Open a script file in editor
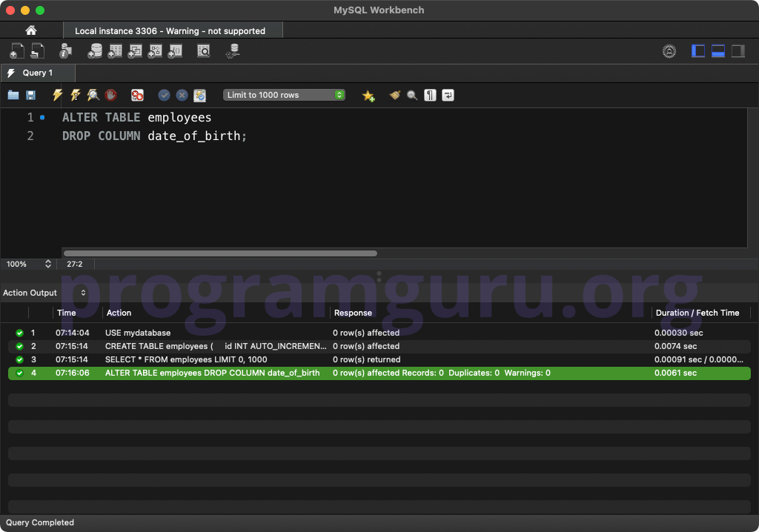 pyautogui.click(x=13, y=95)
